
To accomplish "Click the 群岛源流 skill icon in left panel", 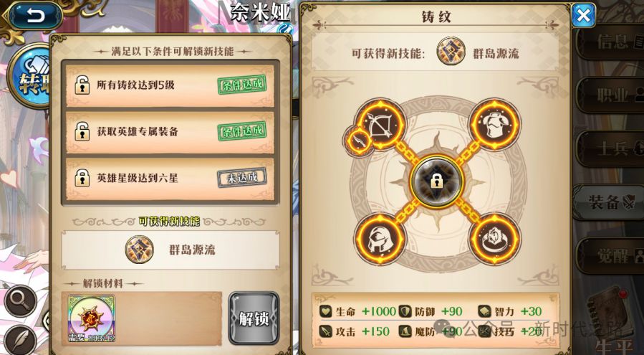I will [140, 250].
